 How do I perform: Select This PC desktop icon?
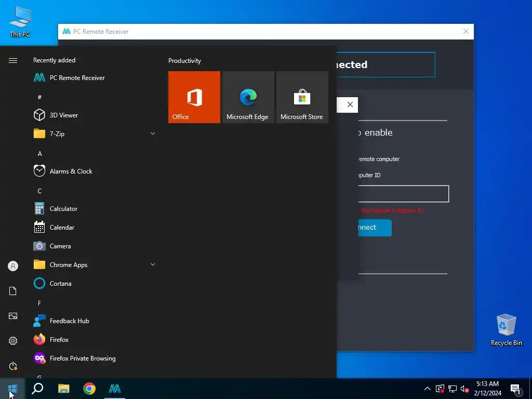[x=20, y=22]
